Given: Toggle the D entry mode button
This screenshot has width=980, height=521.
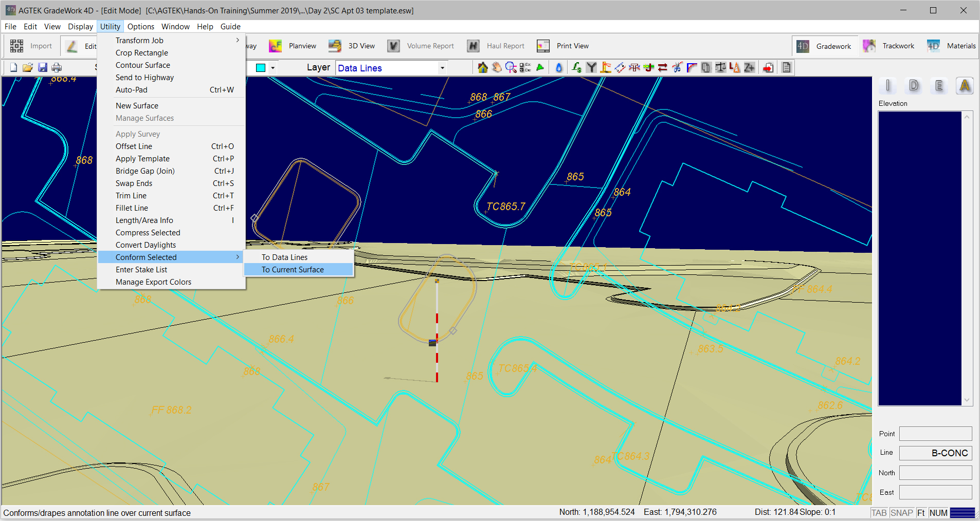Looking at the screenshot, I should pos(914,86).
